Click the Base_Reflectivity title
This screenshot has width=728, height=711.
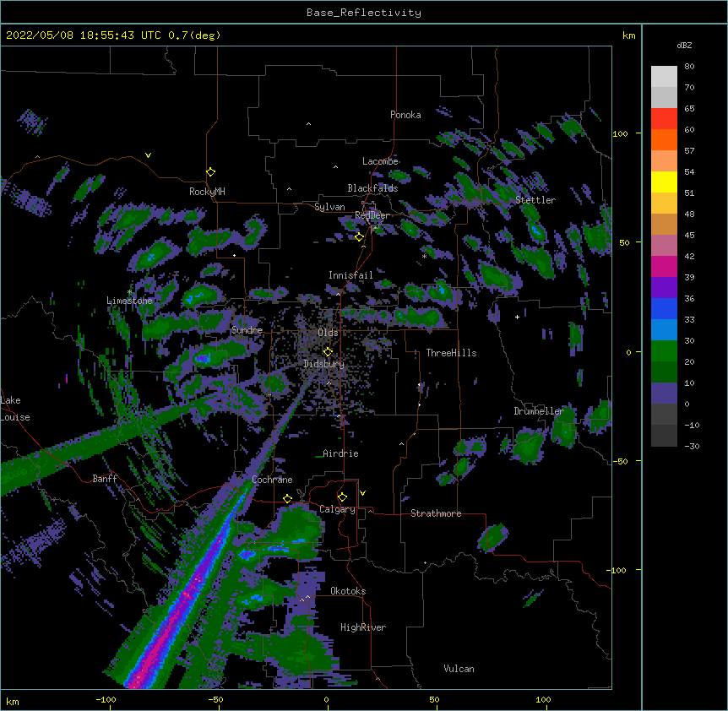[x=364, y=13]
